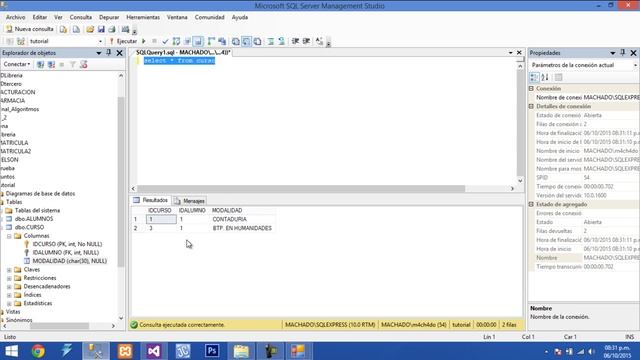
Task: Pin the Explorador de objetos panel
Action: pos(109,53)
